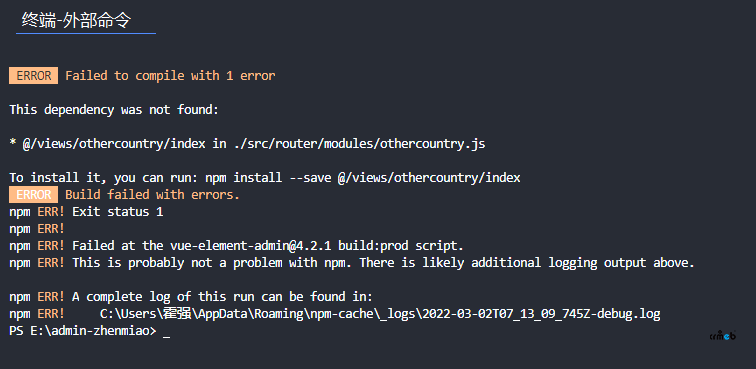Click the first ERROR badge
756x369 pixels.
[33, 76]
